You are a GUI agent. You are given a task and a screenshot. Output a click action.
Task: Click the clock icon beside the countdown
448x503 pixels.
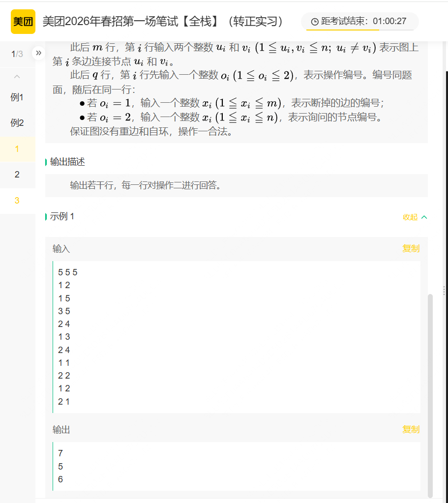coord(315,22)
